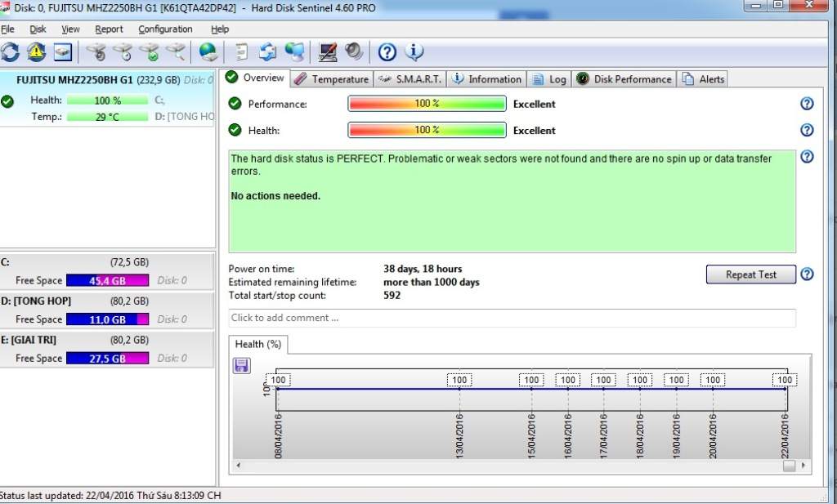Screen dimensions: 837x504
Task: Select the D: [TONG HOP] partition entry
Action: [x=107, y=310]
